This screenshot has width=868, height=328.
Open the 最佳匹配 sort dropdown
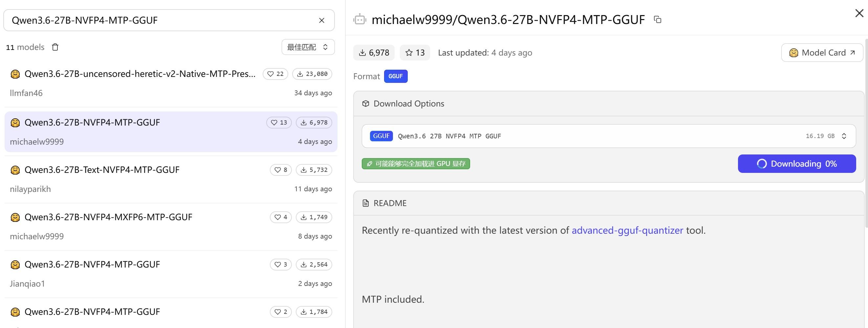(x=308, y=47)
